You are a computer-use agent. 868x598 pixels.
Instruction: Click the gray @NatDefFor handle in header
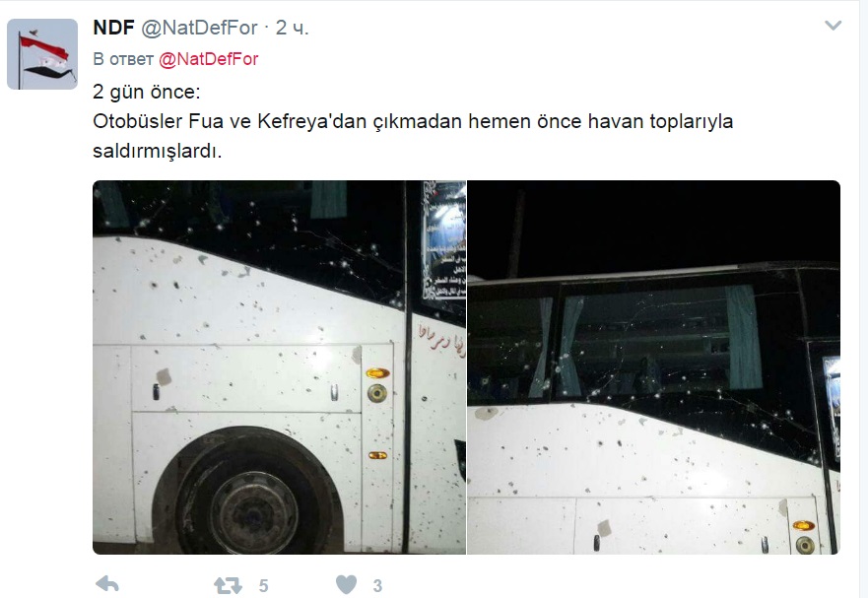click(199, 28)
